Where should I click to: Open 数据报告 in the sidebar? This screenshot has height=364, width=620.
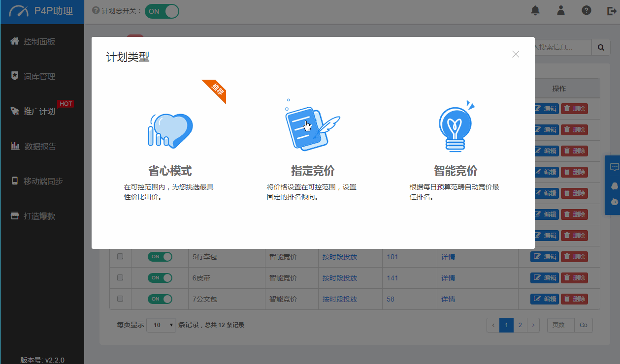pos(40,147)
